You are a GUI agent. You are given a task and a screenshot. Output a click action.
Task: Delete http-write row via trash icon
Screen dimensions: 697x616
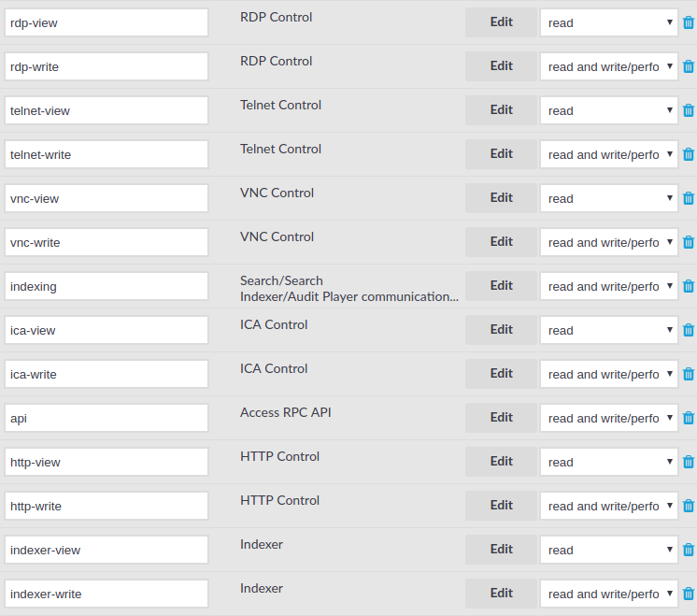(688, 506)
